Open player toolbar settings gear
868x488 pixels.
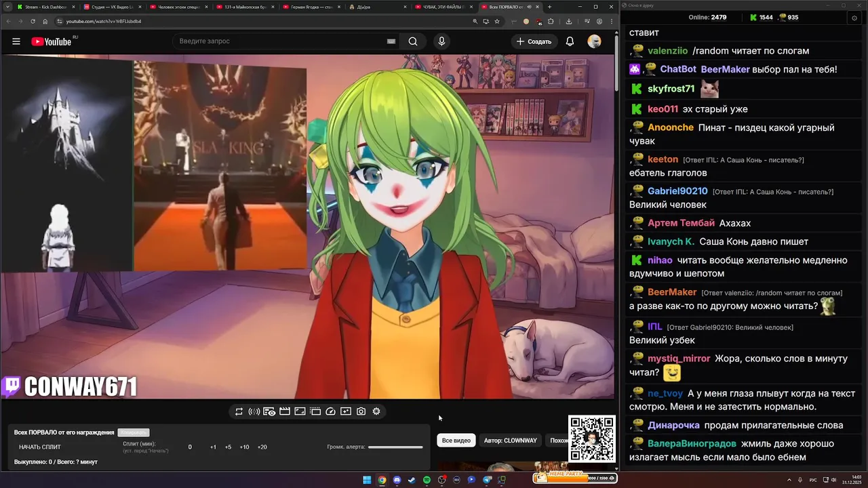(x=376, y=411)
